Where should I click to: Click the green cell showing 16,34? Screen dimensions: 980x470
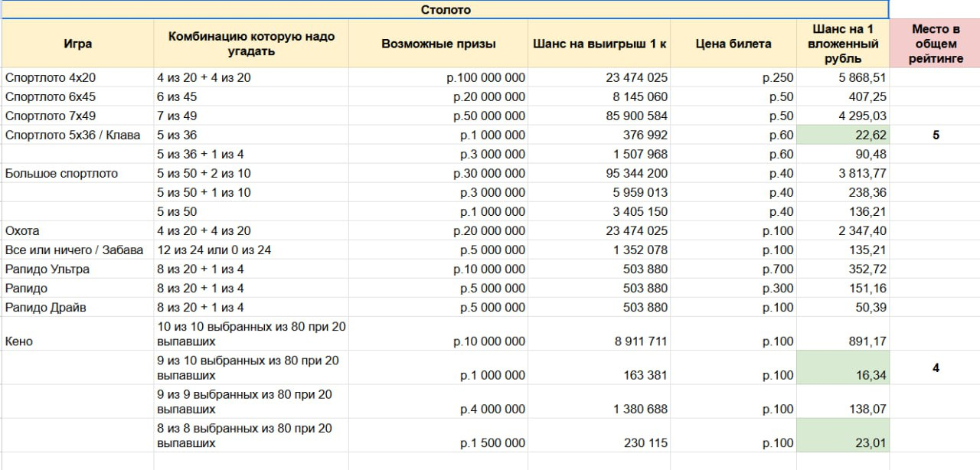point(843,367)
